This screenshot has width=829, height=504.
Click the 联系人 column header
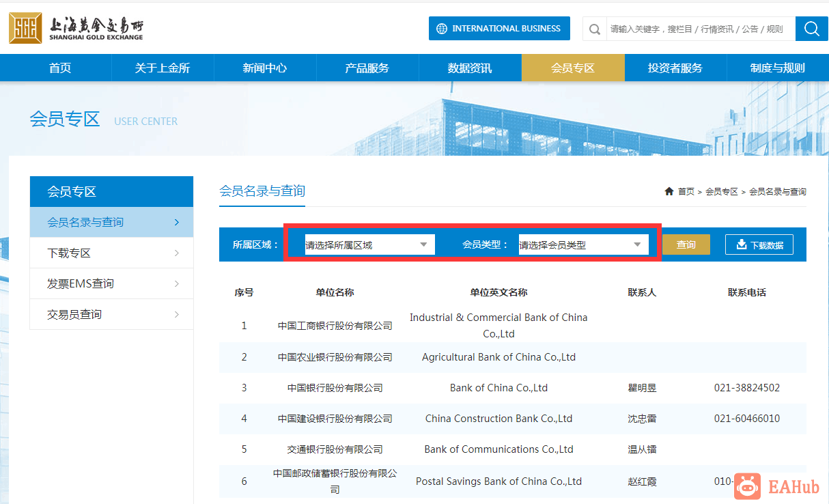tap(642, 292)
